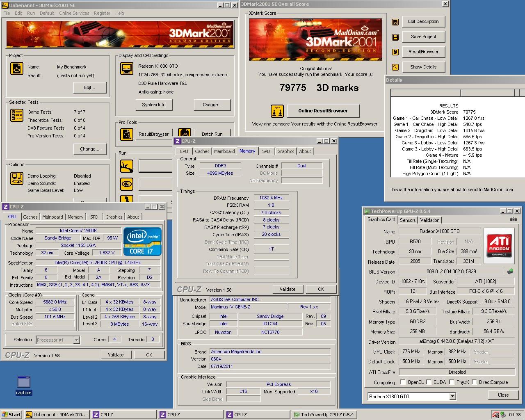The image size is (525, 420).
Task: Click the Intel Core i7 logo in CPU-Z
Action: (x=143, y=242)
